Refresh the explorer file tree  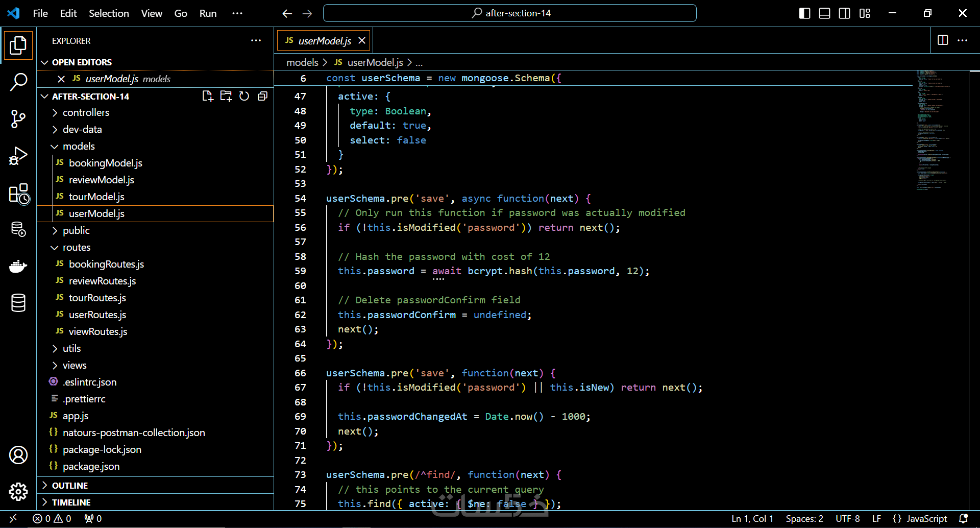(244, 96)
